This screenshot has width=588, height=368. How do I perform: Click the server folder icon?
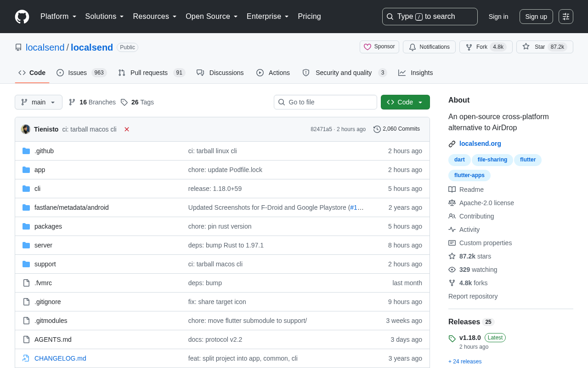[x=26, y=245]
